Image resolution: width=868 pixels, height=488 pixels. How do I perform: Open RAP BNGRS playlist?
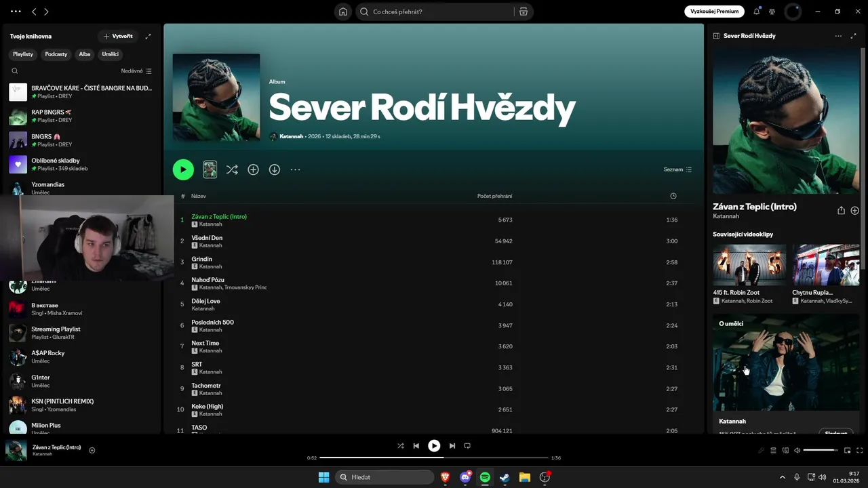click(82, 116)
